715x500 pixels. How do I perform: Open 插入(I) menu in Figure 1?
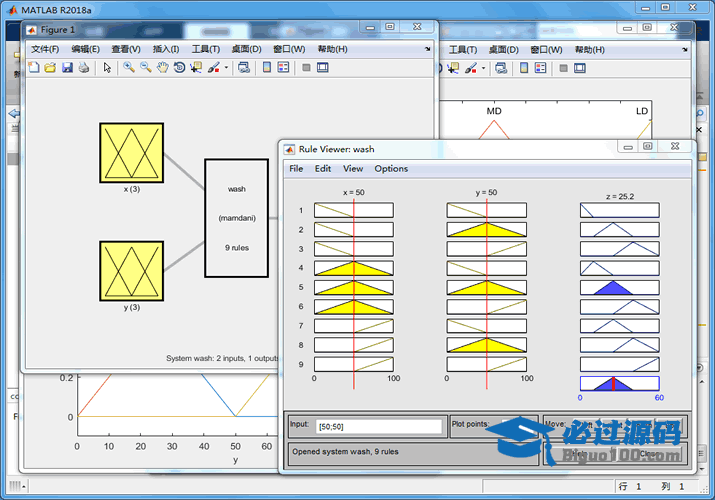[x=166, y=49]
